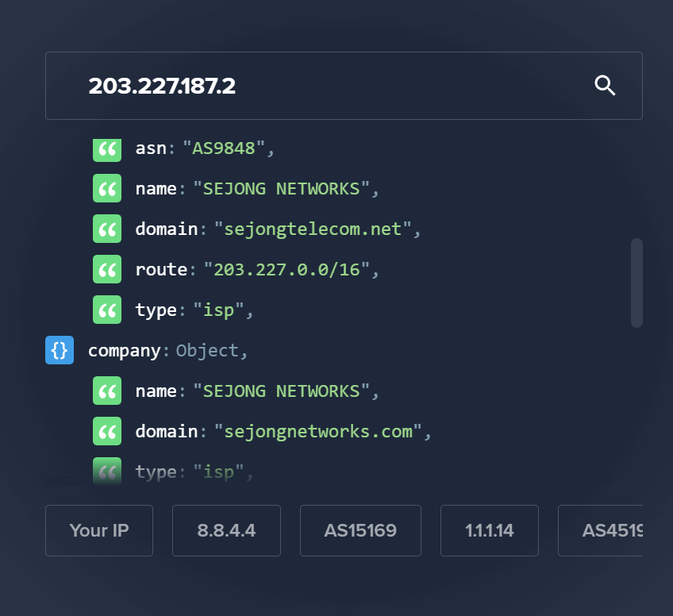Click the quote icon on the type row above company
The height and width of the screenshot is (616, 673).
pos(107,310)
